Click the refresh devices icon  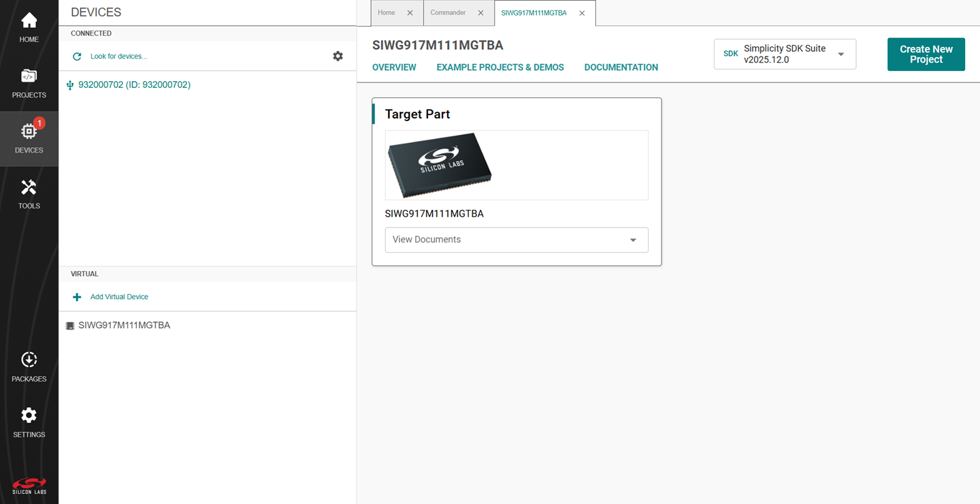pyautogui.click(x=77, y=57)
